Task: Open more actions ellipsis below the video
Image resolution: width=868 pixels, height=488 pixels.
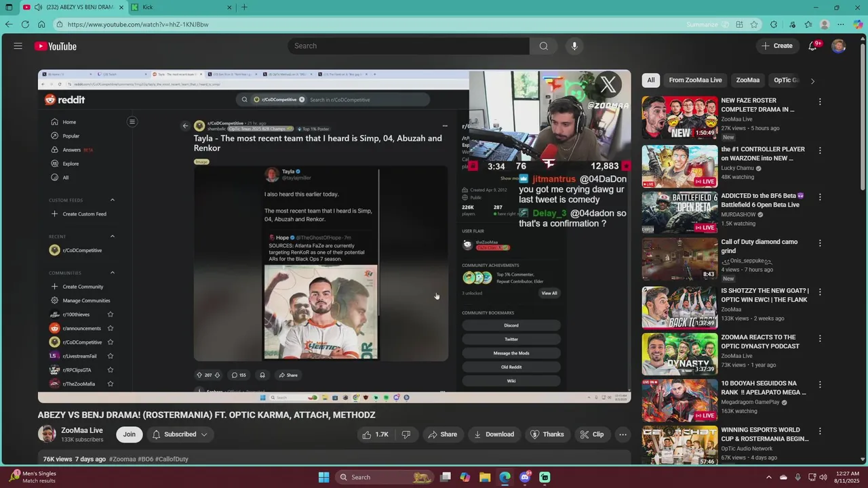Action: click(x=623, y=434)
